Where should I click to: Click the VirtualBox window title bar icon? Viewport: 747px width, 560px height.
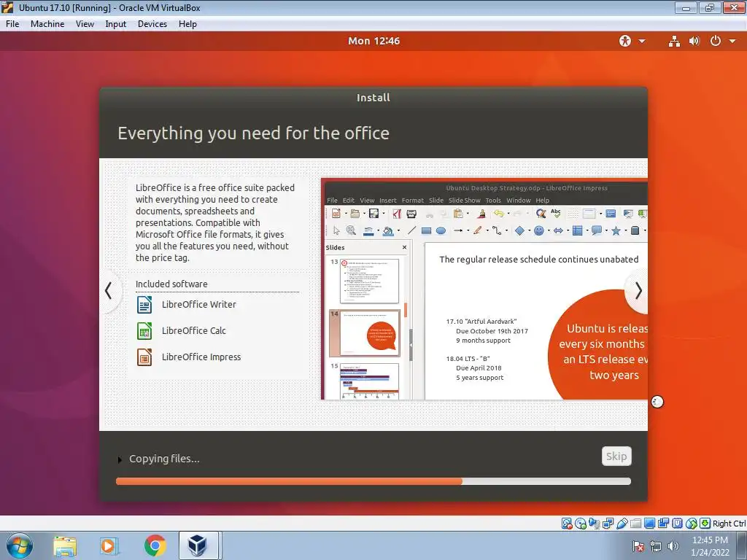[7, 7]
